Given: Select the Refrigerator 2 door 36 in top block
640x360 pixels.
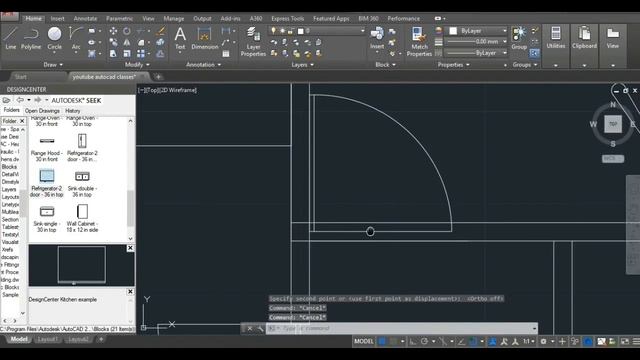Looking at the screenshot, I should pos(47,183).
